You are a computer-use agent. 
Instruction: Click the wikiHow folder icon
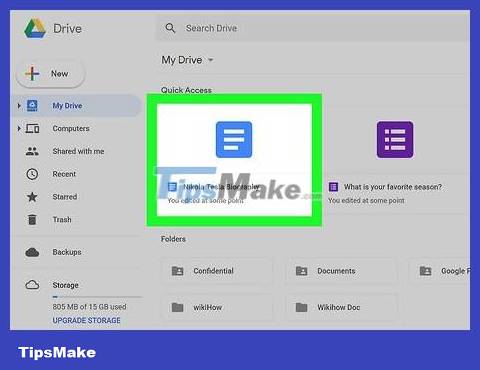pos(177,307)
